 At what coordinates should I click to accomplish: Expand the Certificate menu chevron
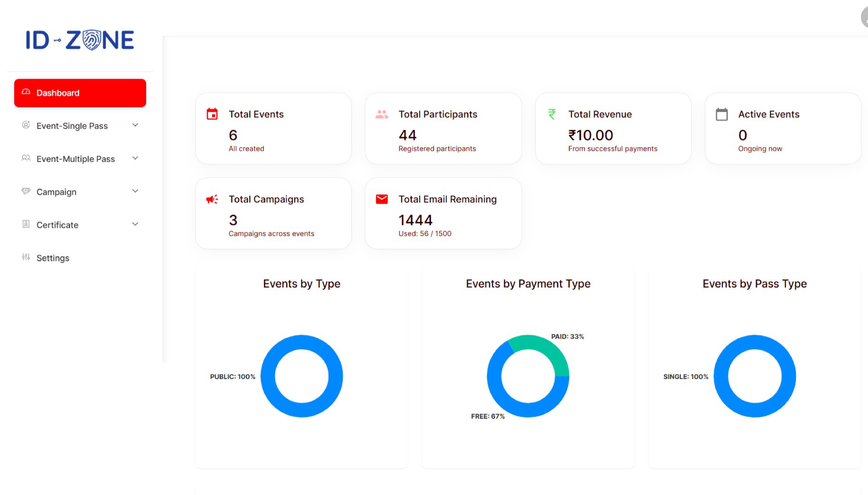pos(135,224)
